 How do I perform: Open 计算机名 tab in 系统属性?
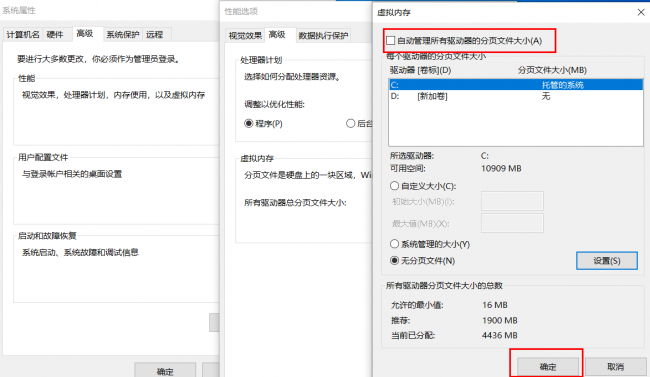23,34
